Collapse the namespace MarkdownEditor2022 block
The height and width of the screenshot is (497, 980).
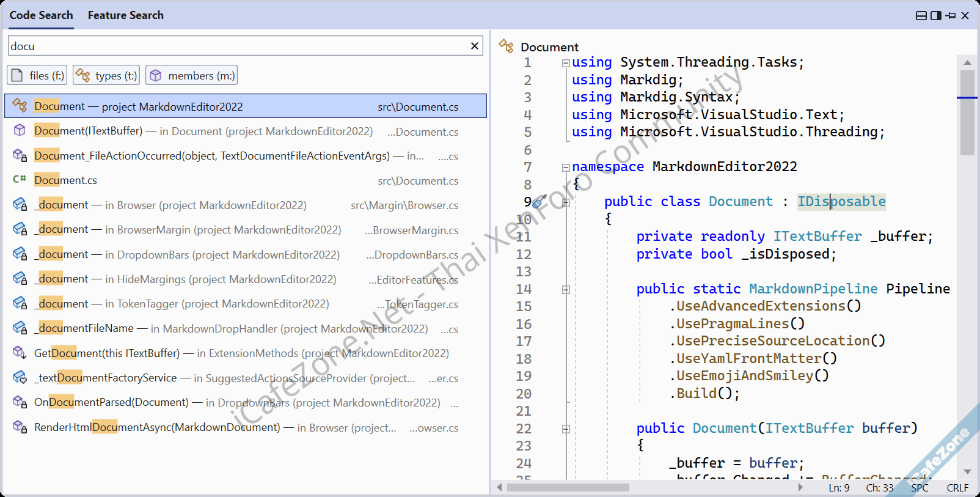[566, 168]
